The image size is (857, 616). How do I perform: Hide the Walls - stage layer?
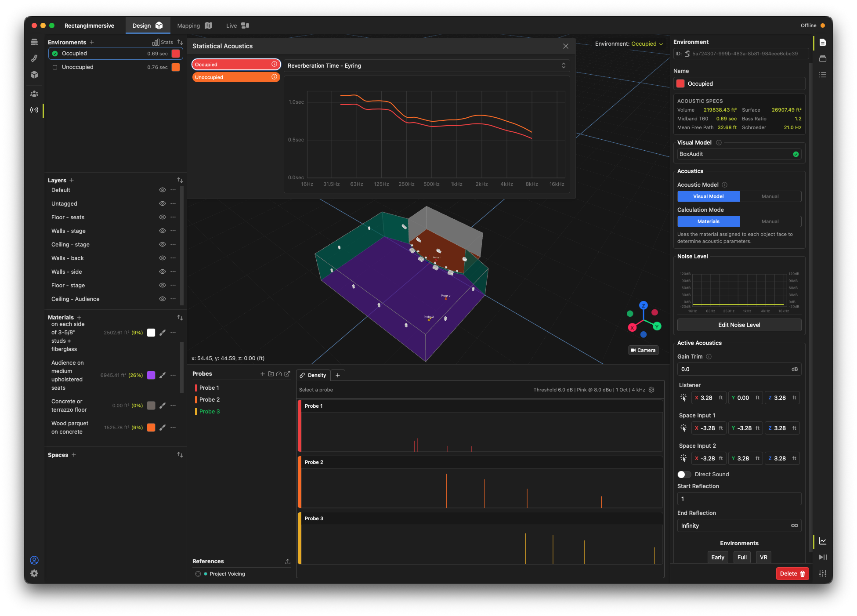162,231
